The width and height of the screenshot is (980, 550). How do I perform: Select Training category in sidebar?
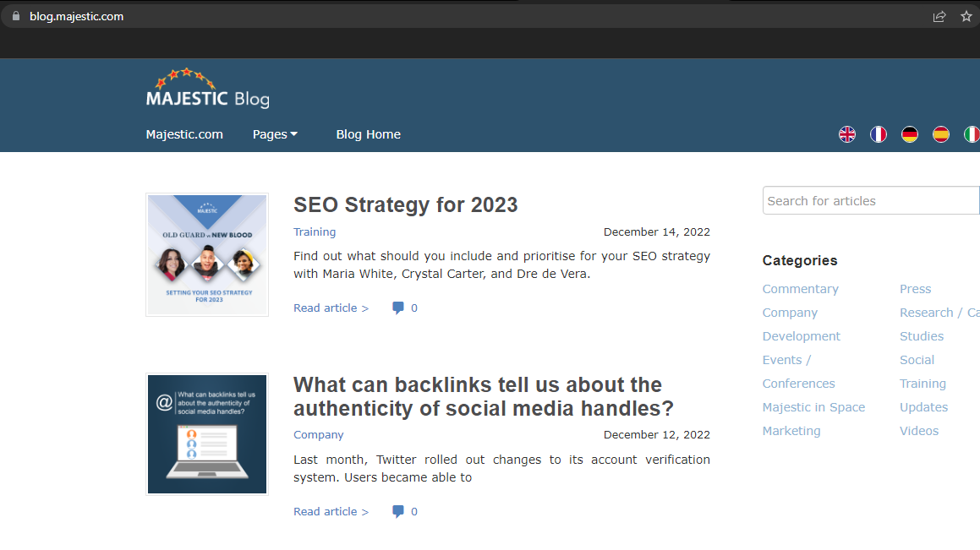(x=923, y=384)
